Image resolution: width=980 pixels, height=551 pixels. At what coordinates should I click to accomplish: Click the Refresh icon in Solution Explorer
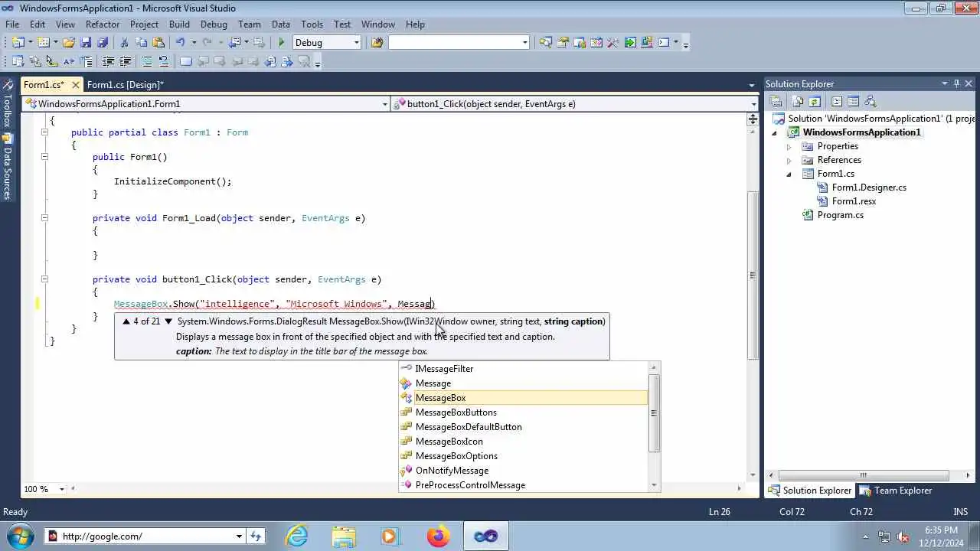pos(815,101)
